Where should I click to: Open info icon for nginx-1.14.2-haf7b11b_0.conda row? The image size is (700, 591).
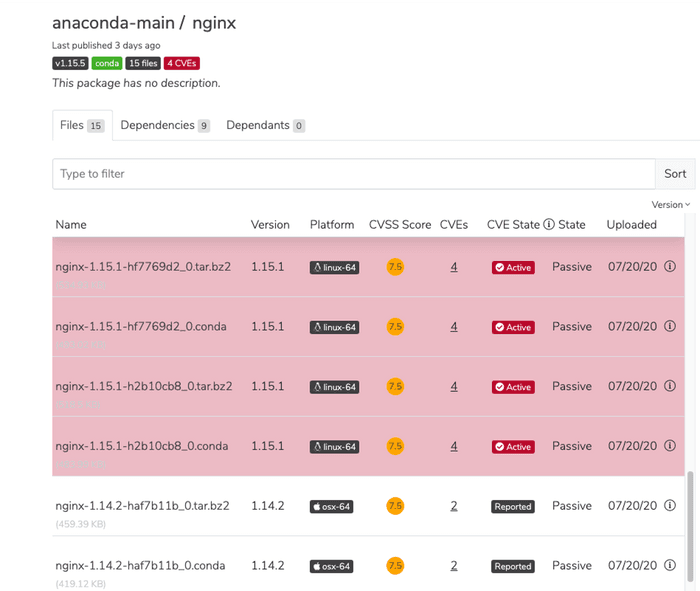(670, 566)
